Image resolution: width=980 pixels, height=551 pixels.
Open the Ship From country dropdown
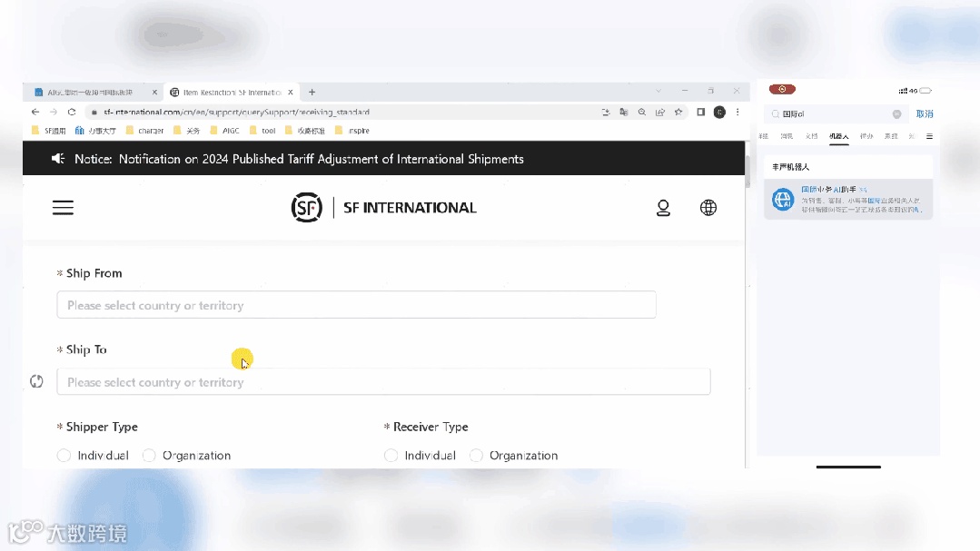(x=356, y=305)
